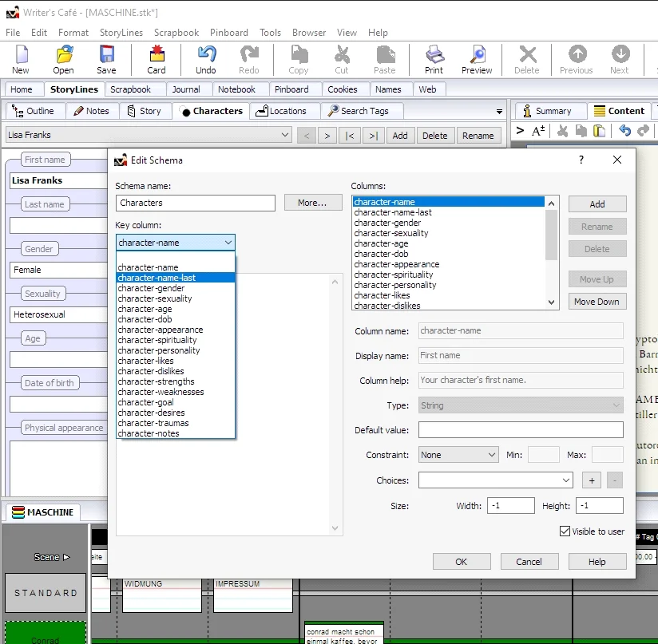
Task: Open the Lisa Franks character selector dropdown
Action: click(x=149, y=135)
